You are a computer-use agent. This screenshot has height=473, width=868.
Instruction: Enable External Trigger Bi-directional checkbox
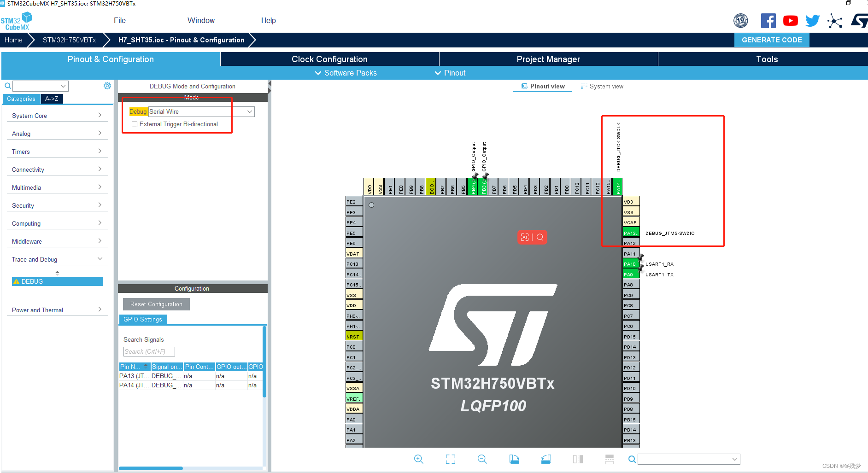[135, 124]
